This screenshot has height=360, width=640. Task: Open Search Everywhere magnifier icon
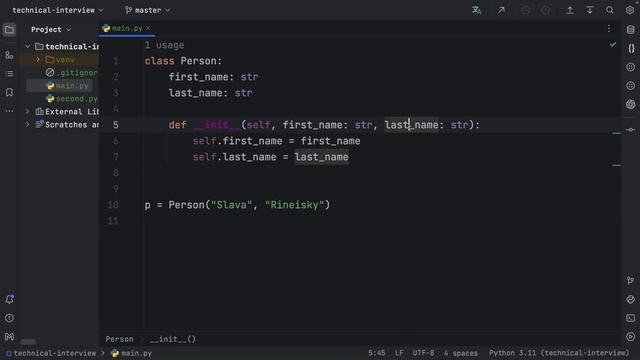609,10
